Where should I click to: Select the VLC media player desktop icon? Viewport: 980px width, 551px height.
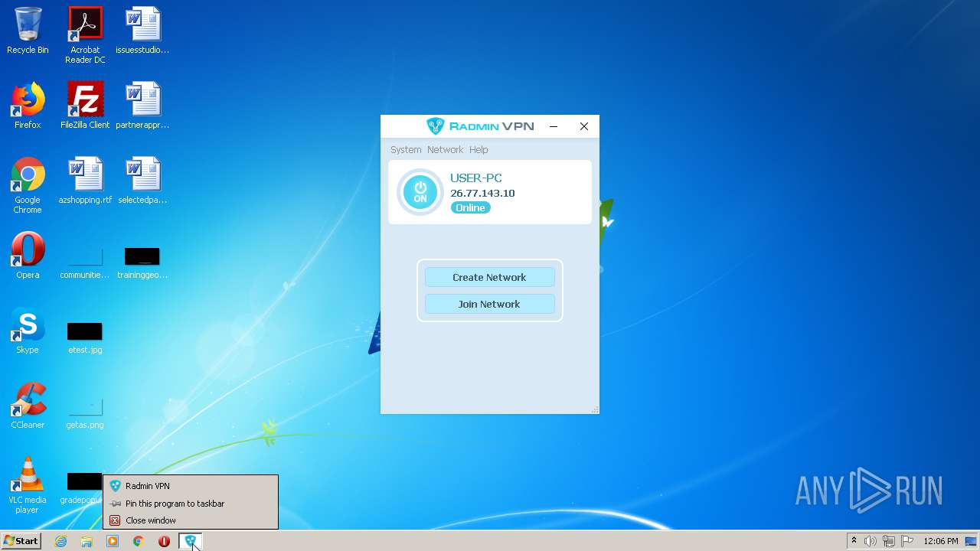click(28, 485)
